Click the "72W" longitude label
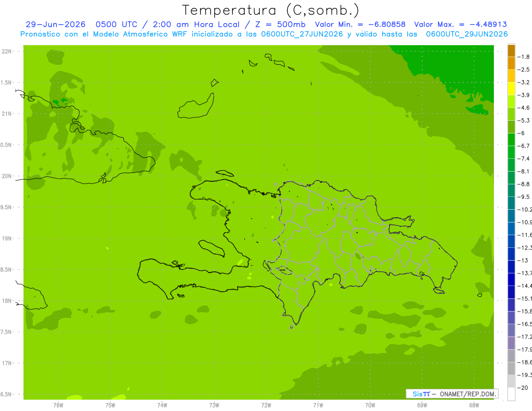 click(266, 405)
